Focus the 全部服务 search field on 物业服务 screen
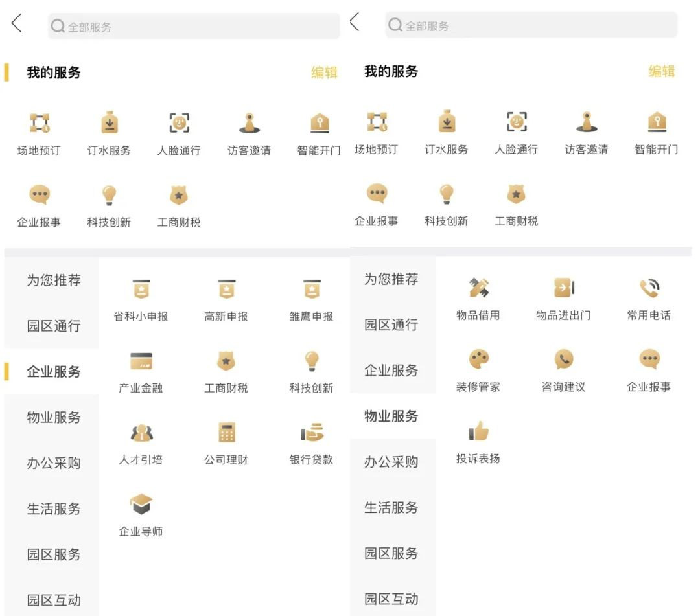This screenshot has width=700, height=616. pyautogui.click(x=530, y=26)
